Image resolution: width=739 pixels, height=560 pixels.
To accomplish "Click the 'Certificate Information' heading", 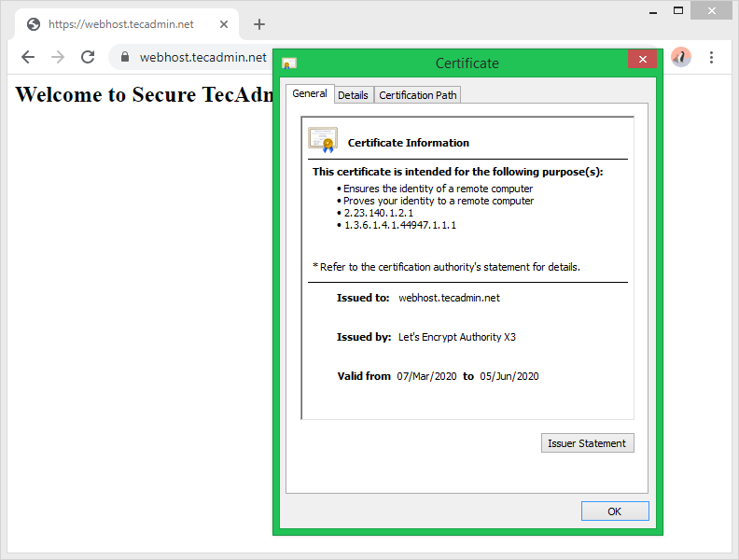I will [408, 143].
